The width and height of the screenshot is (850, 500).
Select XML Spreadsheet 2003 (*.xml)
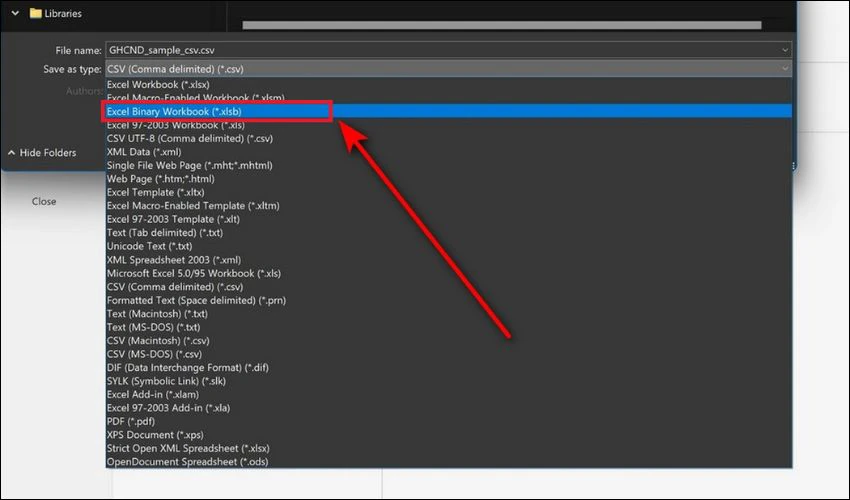tap(449, 260)
